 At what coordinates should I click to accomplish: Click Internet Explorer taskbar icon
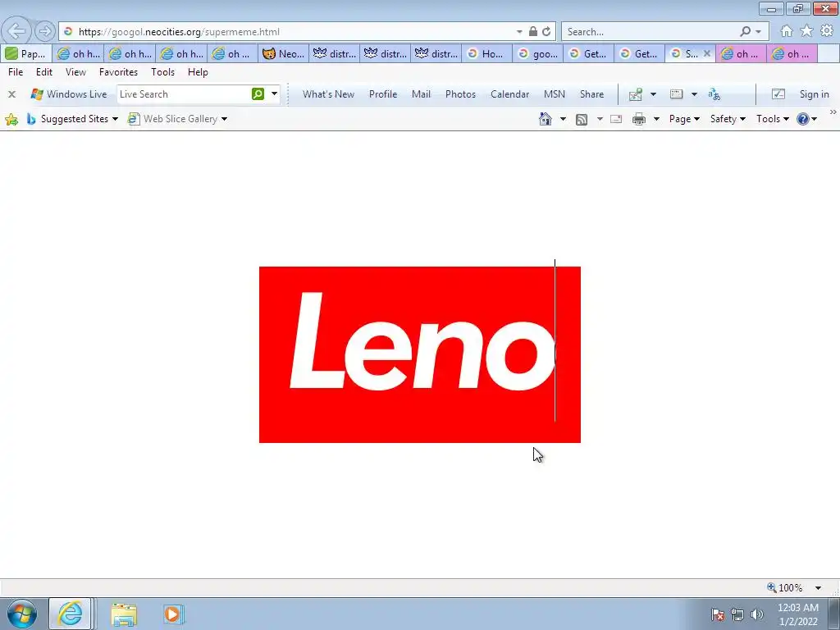(71, 614)
